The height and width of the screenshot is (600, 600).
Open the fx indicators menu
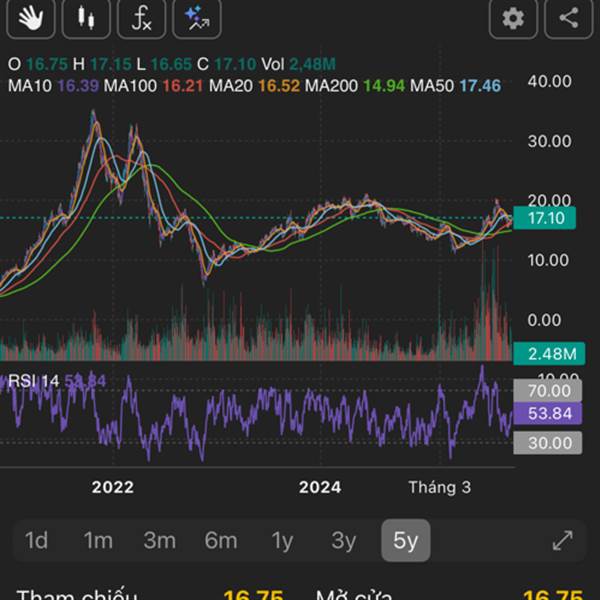[142, 18]
